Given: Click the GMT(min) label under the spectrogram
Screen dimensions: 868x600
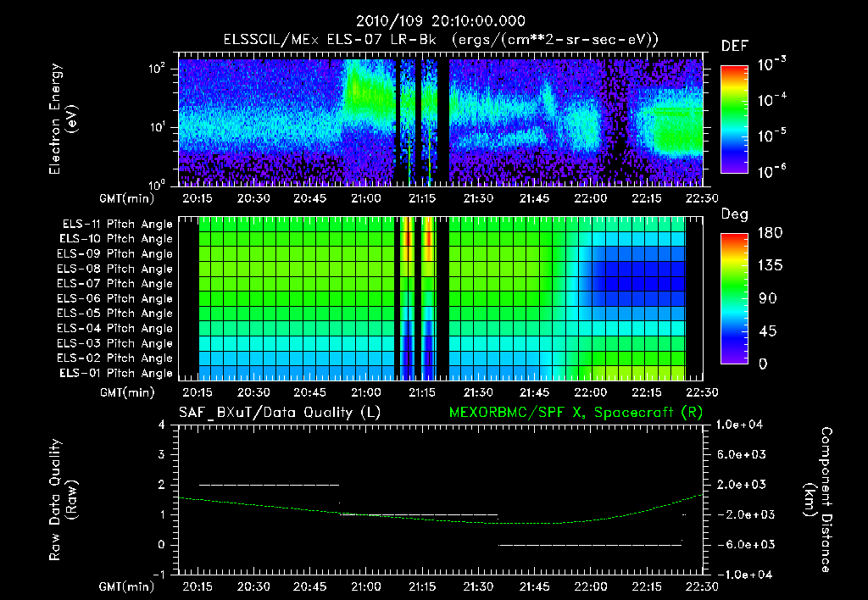Looking at the screenshot, I should (x=126, y=198).
